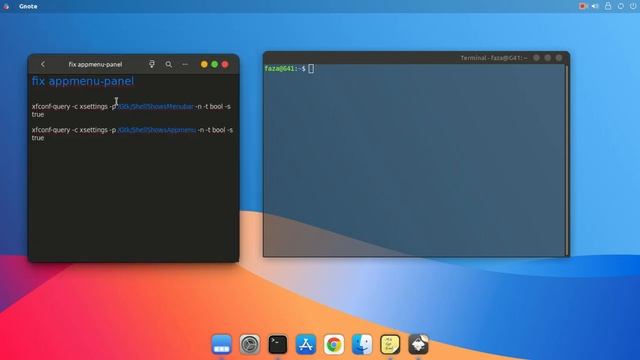Maximize Gnote with the green button
The image size is (640, 360).
[214, 64]
